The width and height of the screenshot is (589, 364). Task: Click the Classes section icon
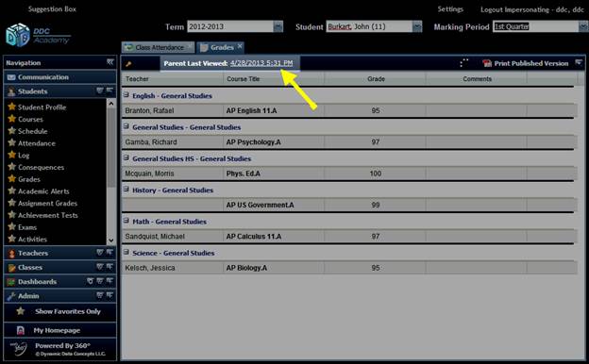(11, 268)
